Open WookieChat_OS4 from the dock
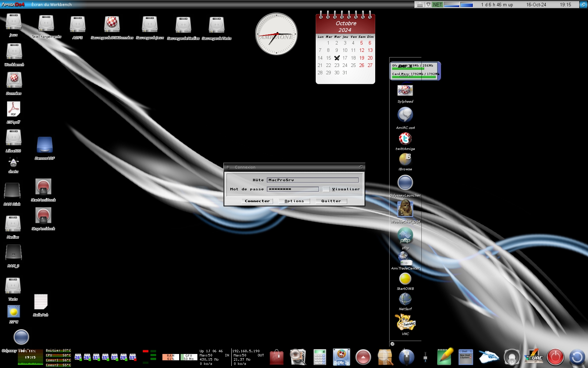The width and height of the screenshot is (588, 368). click(x=405, y=209)
